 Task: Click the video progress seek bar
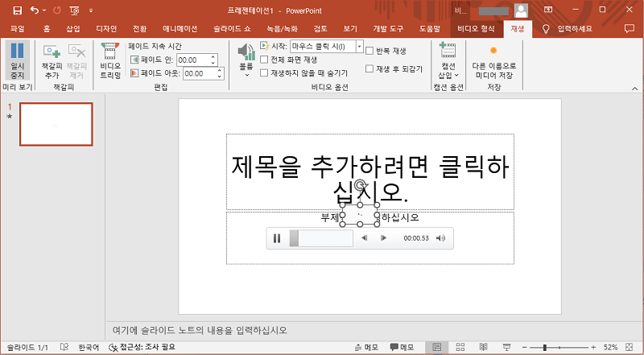(x=321, y=238)
